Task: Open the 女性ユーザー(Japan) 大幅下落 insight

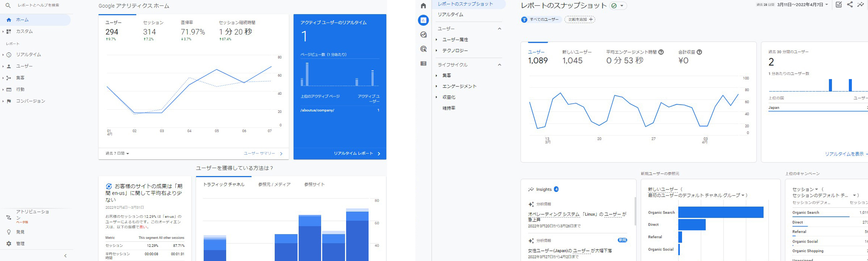Action: [570, 251]
